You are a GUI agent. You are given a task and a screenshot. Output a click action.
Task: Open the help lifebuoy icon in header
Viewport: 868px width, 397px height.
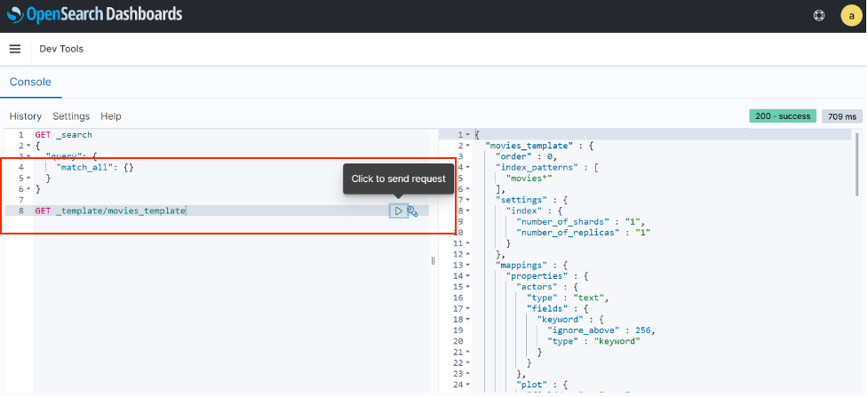819,15
